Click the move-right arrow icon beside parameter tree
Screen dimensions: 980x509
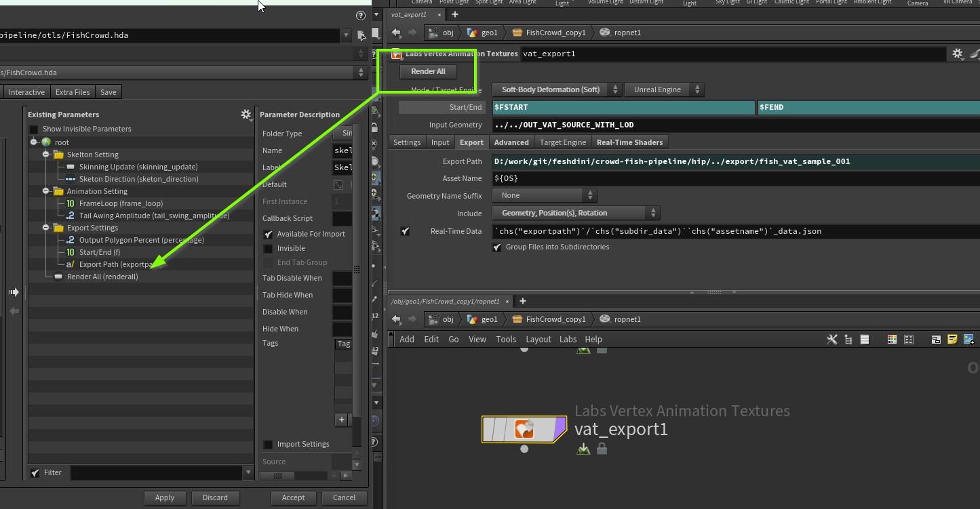(14, 292)
